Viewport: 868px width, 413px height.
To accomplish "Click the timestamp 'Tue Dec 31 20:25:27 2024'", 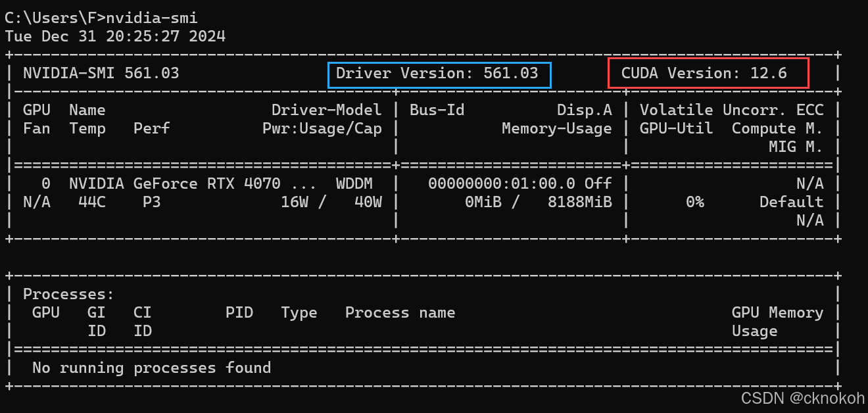I will tap(115, 36).
